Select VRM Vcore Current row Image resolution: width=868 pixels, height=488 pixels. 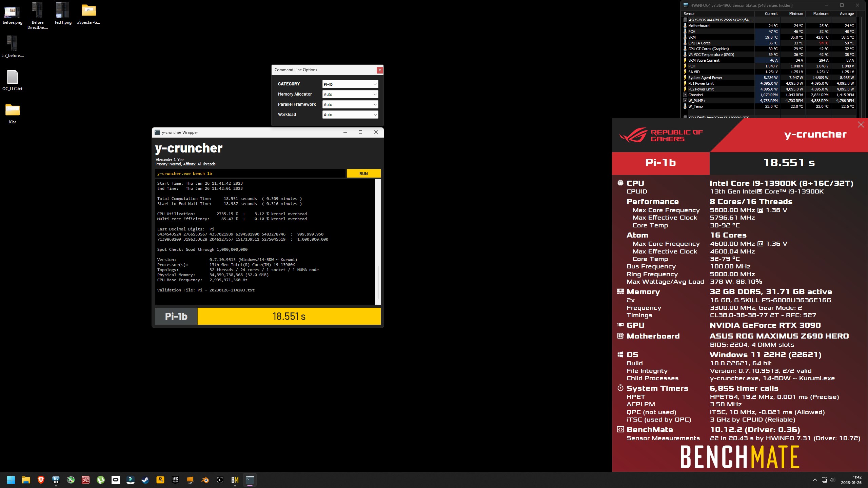coord(769,60)
